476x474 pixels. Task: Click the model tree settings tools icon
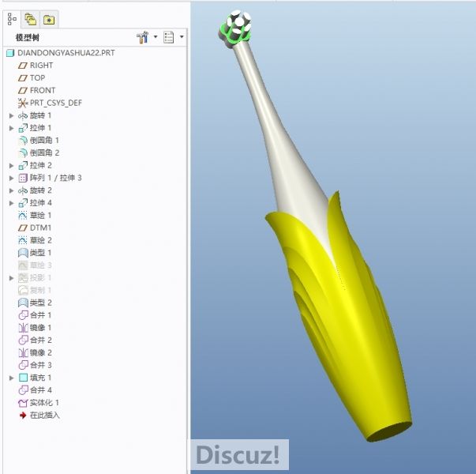[142, 37]
